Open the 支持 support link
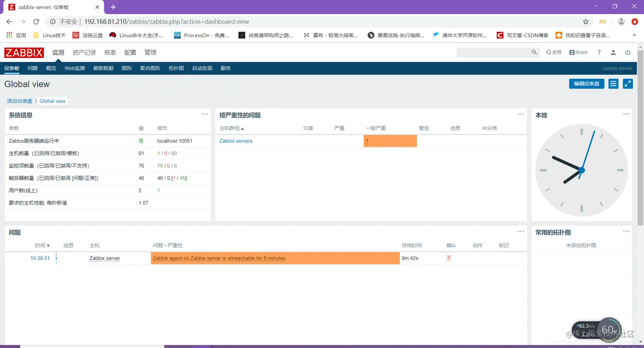Screen dimensions: 644x348 (x=554, y=52)
